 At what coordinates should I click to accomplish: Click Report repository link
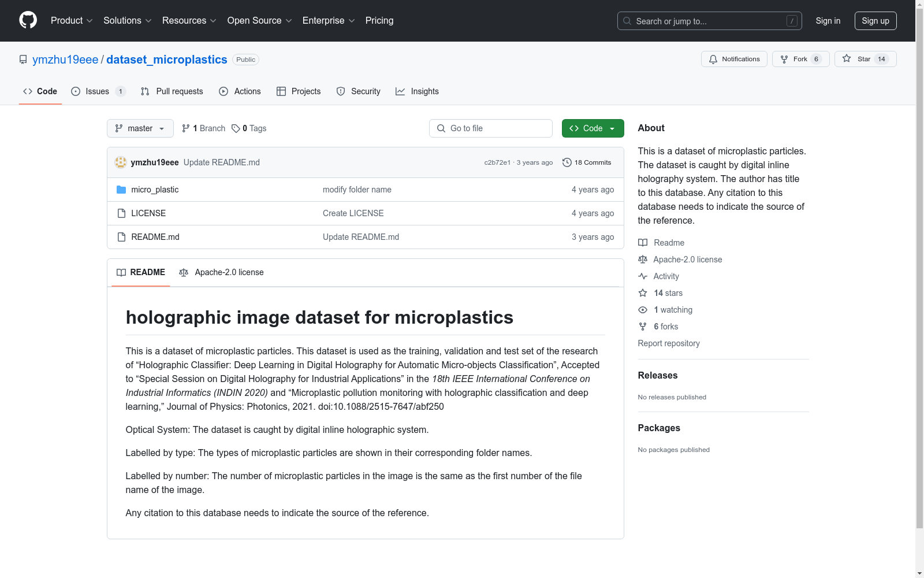coord(669,343)
